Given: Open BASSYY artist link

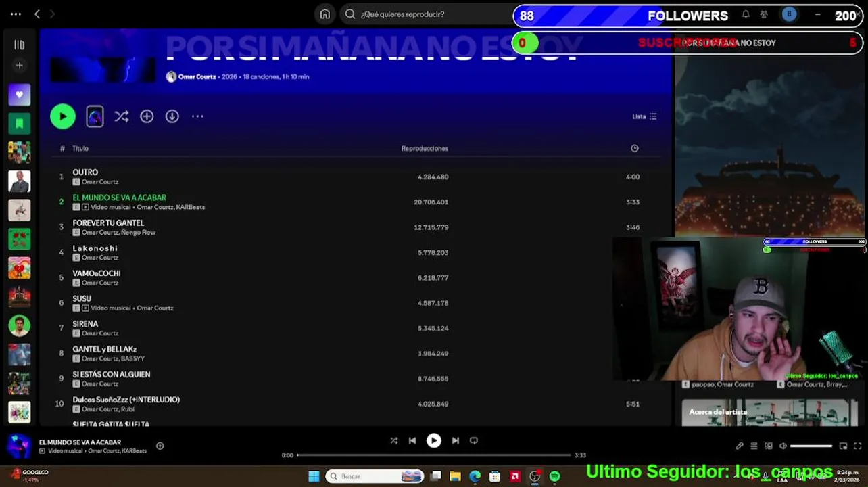Looking at the screenshot, I should (132, 359).
